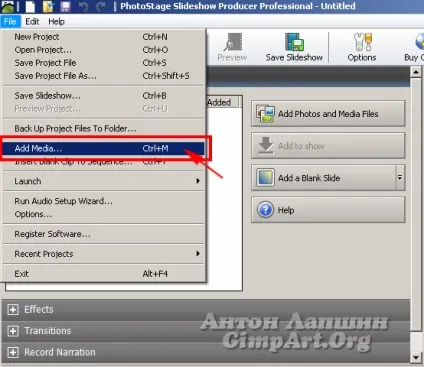Open the Launch submenu
Screen dimensions: 424x367
tap(103, 181)
